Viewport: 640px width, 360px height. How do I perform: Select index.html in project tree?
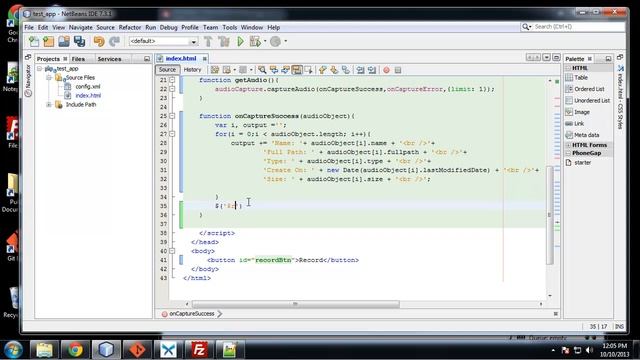88,96
